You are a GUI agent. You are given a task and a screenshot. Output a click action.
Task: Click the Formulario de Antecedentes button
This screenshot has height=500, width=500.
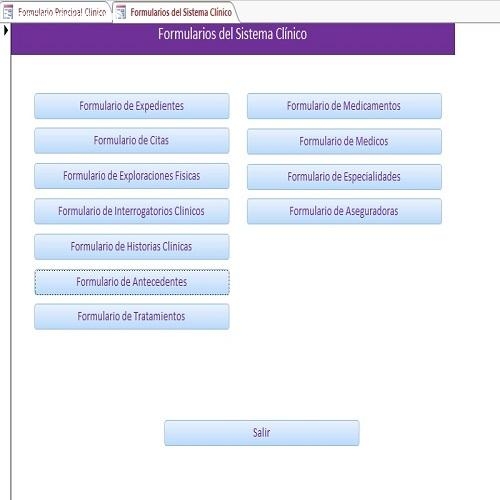132,282
